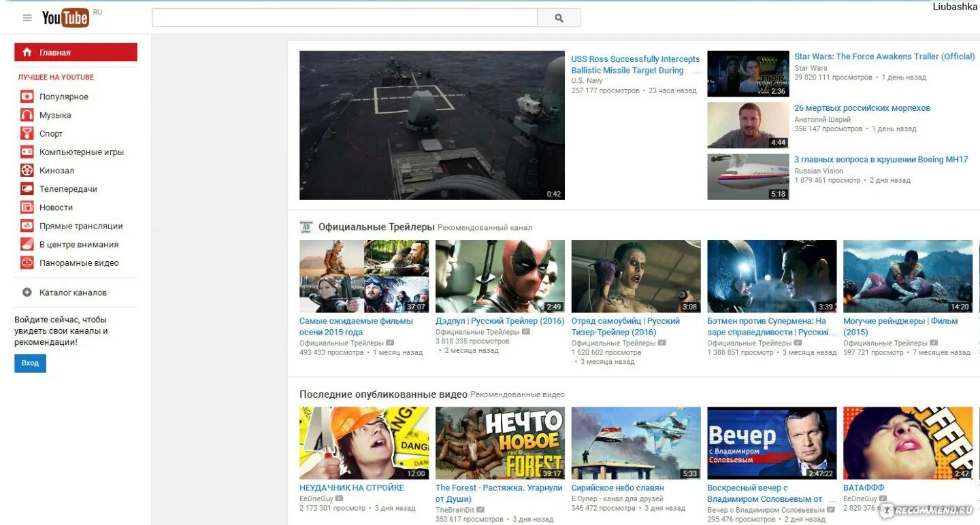Open USS Ross Successfully Intercepts video title
980x525 pixels.
[635, 65]
